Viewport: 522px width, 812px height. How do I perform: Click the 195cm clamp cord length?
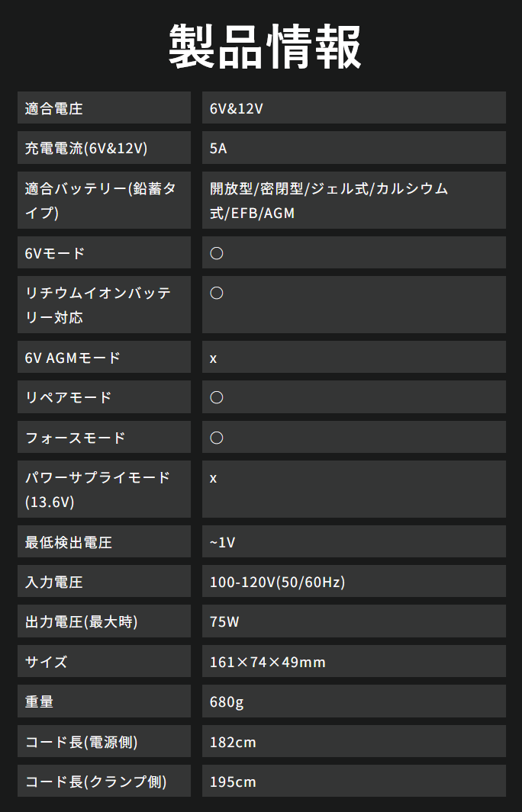tap(233, 782)
